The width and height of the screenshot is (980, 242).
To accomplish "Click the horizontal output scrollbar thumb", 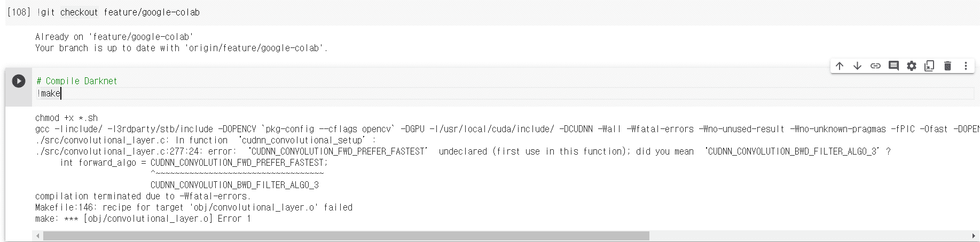I will [346, 236].
